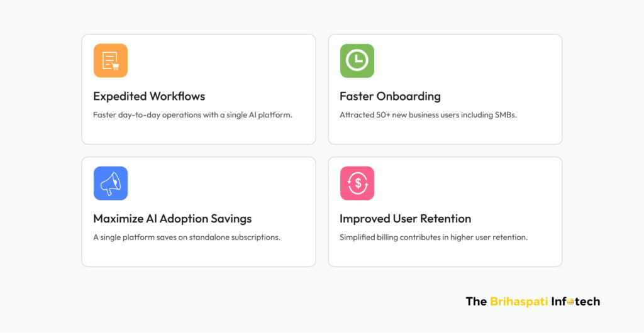Image resolution: width=644 pixels, height=333 pixels.
Task: Click the "Simplified billing contributes" description text
Action: pyautogui.click(x=433, y=237)
